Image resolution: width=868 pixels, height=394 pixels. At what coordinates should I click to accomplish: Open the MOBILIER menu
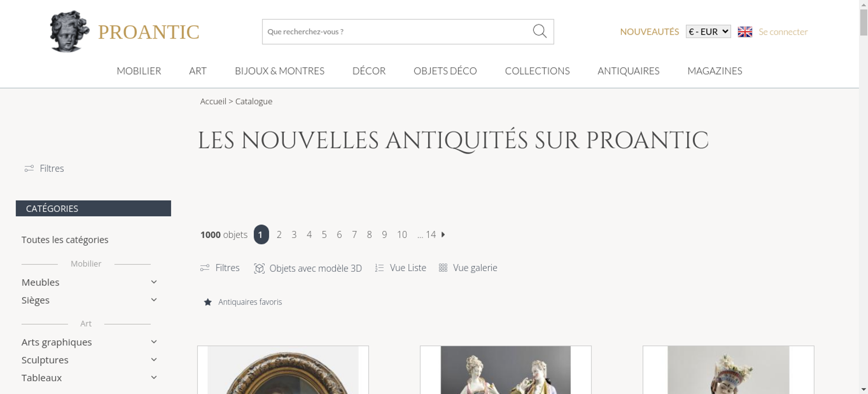click(x=139, y=71)
